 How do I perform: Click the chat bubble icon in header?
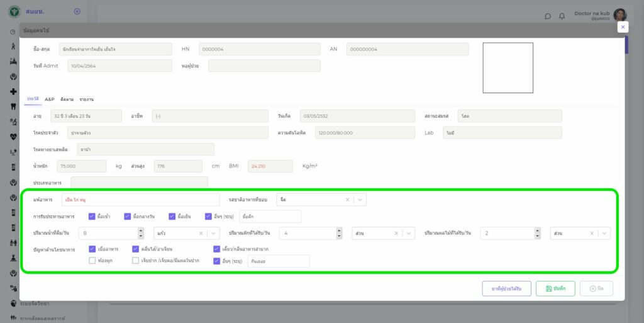coord(548,16)
